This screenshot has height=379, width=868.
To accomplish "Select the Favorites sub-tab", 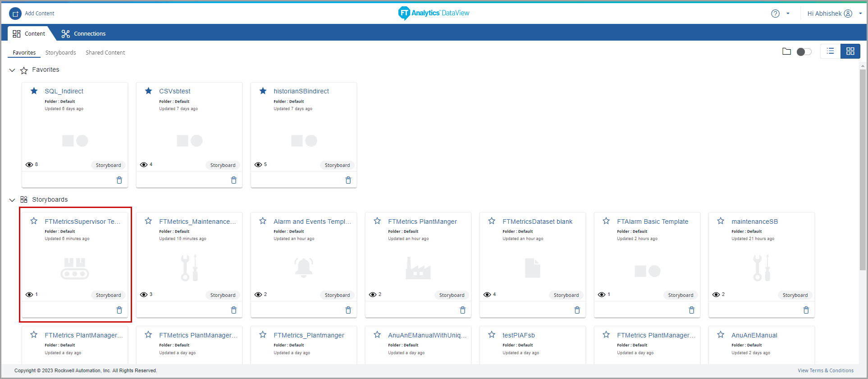I will [24, 53].
